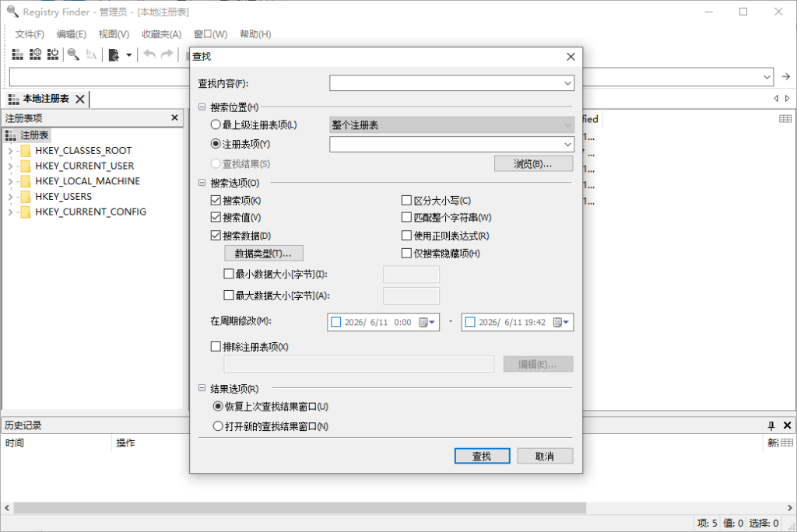Expand HKEY_USERS tree node

10,197
